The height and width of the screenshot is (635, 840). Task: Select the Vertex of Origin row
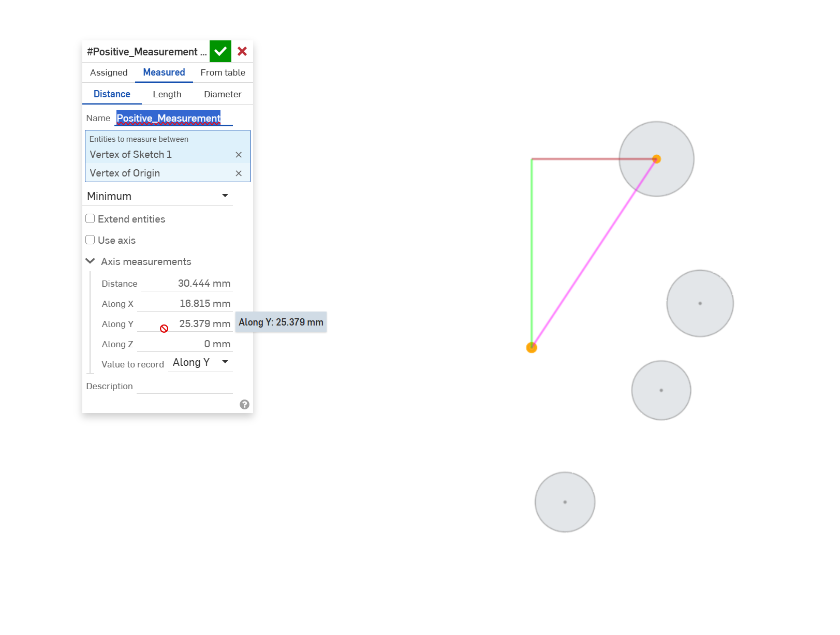(168, 173)
